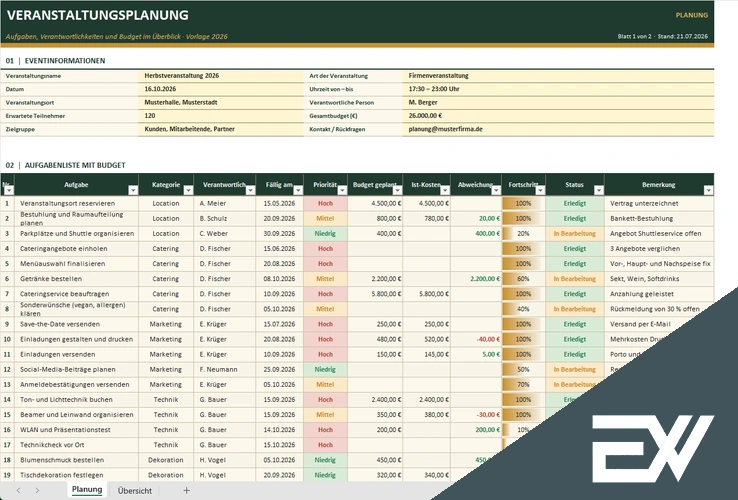Click the previous sheet navigation arrow
Viewport: 738px width, 500px height.
coord(18,491)
